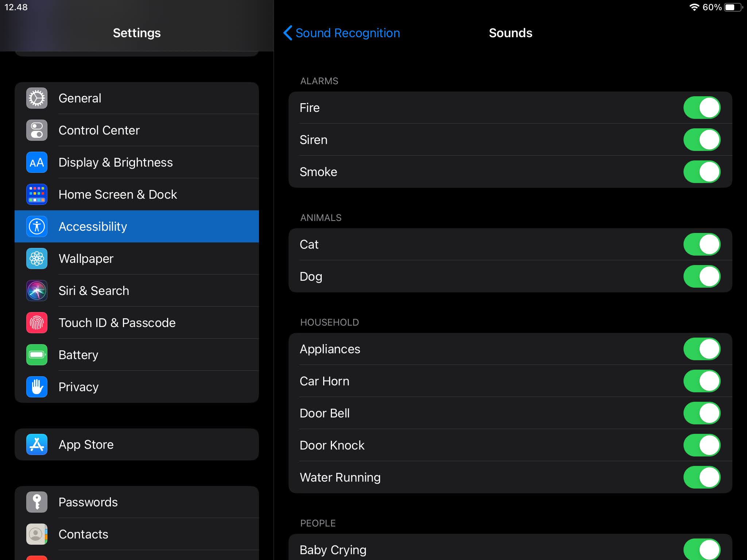Toggle the Baby Crying switch
The height and width of the screenshot is (560, 747).
pyautogui.click(x=701, y=549)
